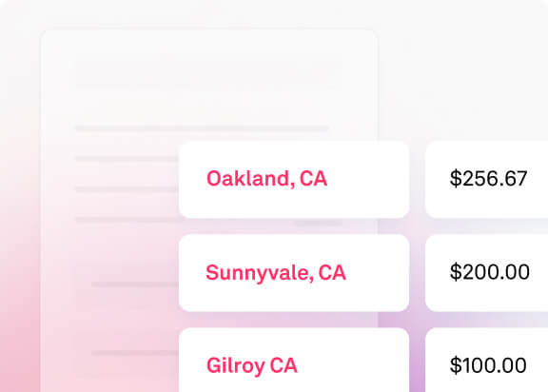Screen dimensions: 548x392
Task: Click the lowest blurred line left of Gilroy card
Action: coord(135,353)
